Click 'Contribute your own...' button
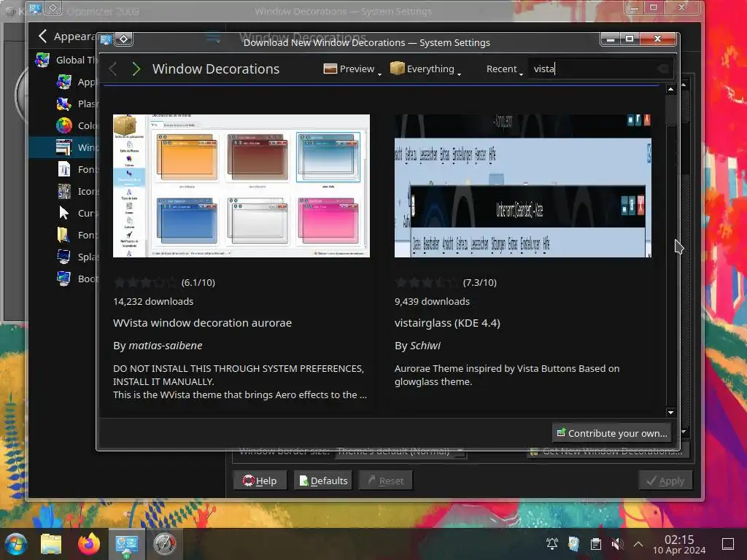The width and height of the screenshot is (747, 560). click(612, 433)
